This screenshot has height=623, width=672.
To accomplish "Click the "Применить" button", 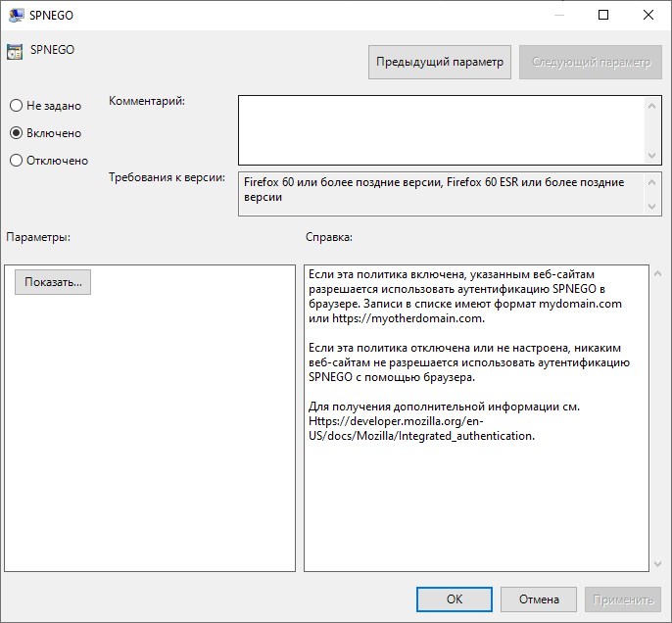I will tap(622, 599).
